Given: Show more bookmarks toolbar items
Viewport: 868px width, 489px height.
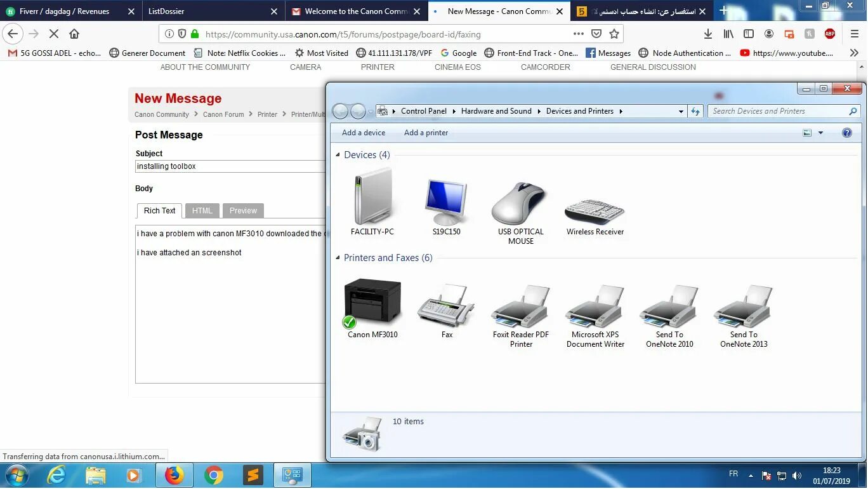Looking at the screenshot, I should pyautogui.click(x=855, y=53).
